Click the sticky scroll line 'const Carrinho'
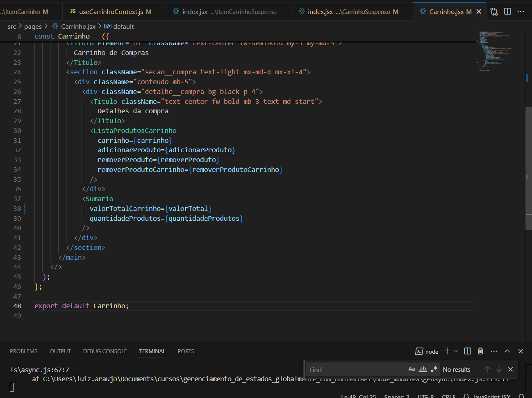Screen dimensions: 532x398 click(x=72, y=36)
